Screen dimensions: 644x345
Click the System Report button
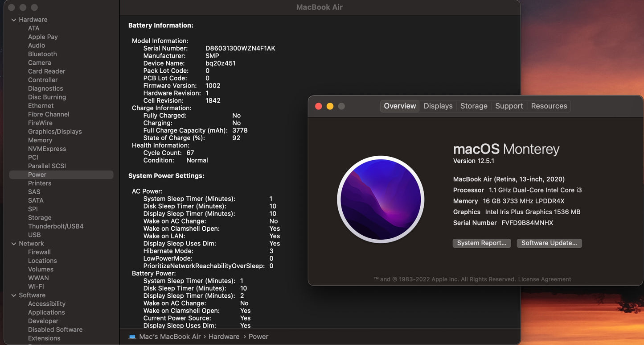coord(481,243)
